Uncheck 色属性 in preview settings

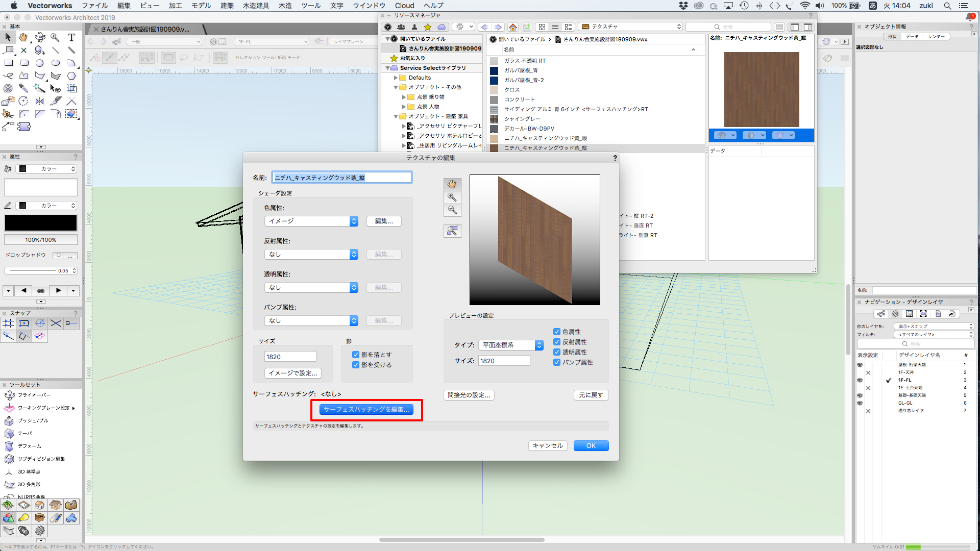click(x=557, y=332)
